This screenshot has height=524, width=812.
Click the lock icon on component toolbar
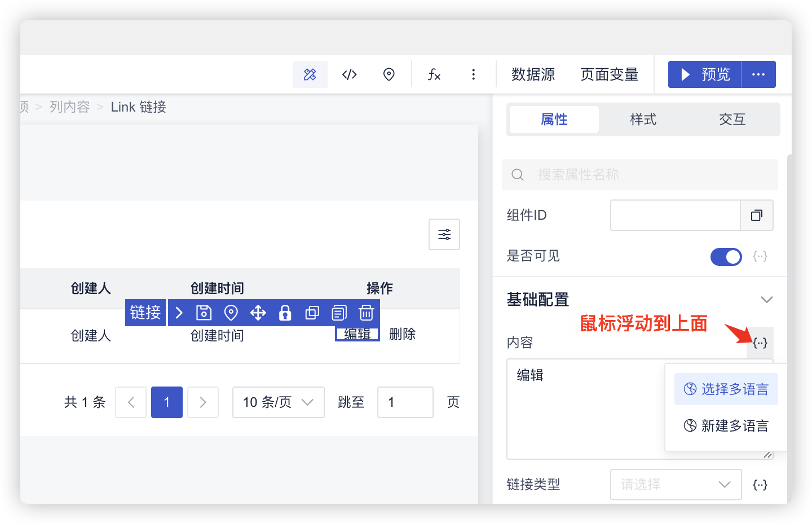click(285, 313)
